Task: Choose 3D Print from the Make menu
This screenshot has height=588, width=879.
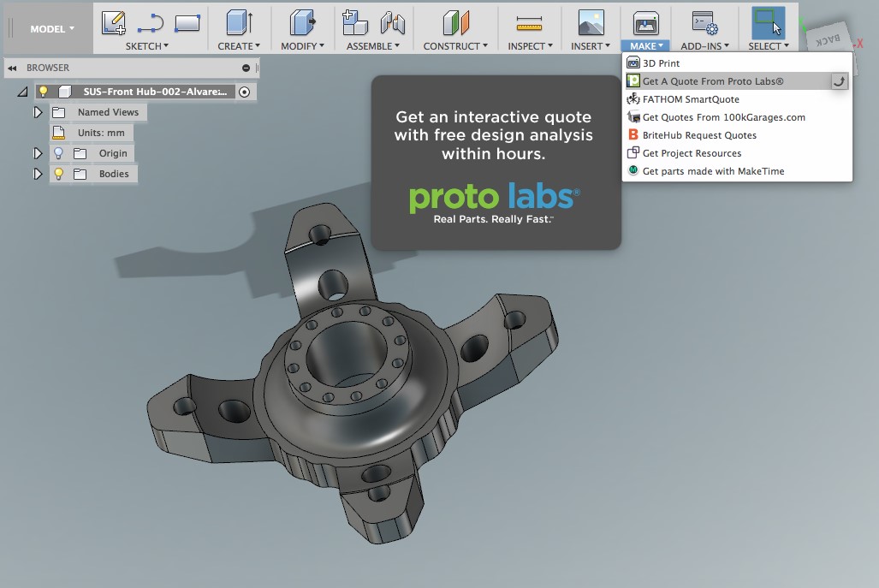Action: tap(661, 62)
